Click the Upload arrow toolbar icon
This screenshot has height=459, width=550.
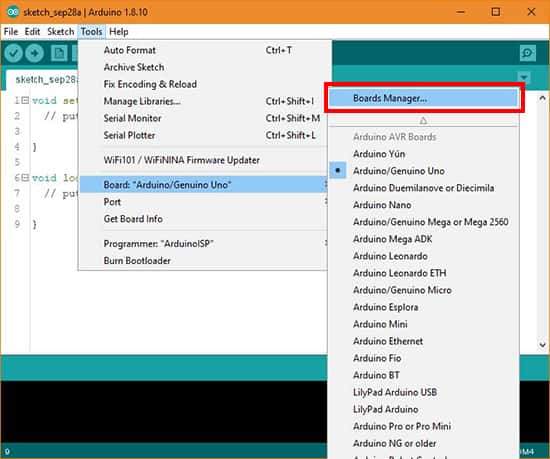coord(34,53)
